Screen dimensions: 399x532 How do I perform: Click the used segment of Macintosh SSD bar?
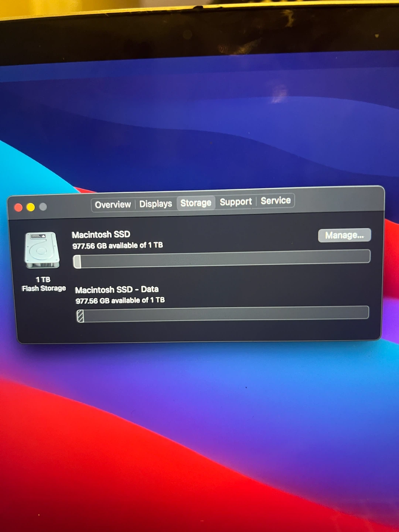point(77,262)
